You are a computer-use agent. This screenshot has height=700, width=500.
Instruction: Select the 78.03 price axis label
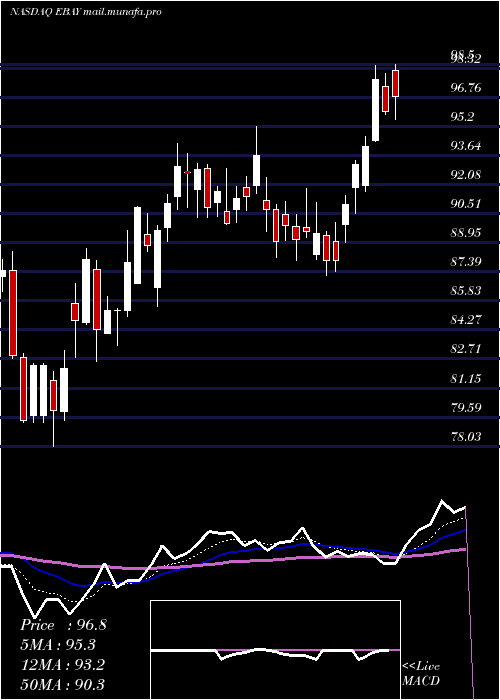(x=466, y=437)
